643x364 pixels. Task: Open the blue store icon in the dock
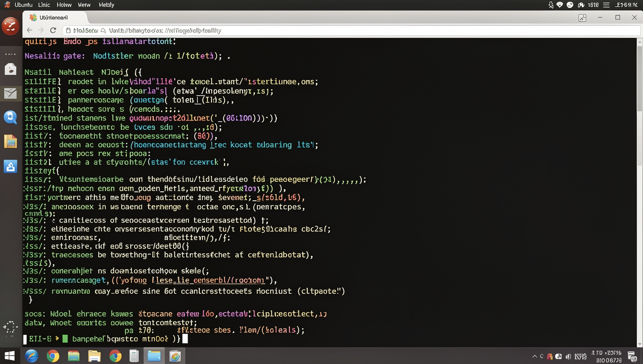10,166
